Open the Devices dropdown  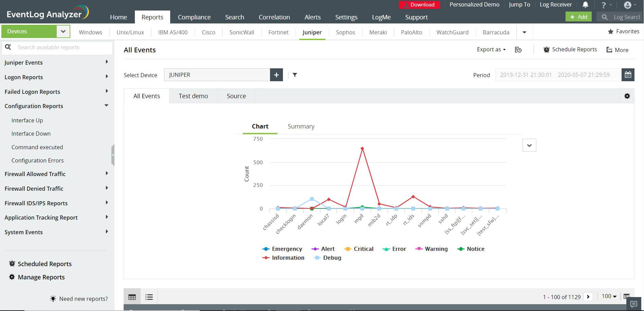(x=36, y=31)
